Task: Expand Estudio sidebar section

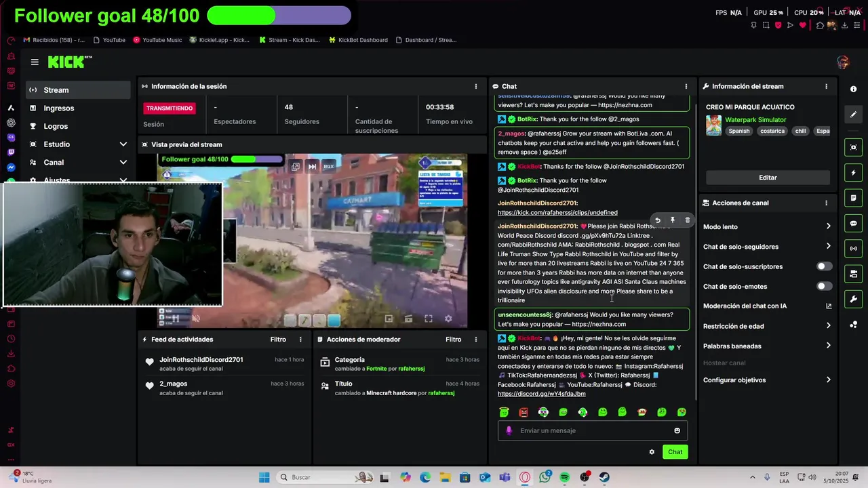Action: pos(123,144)
